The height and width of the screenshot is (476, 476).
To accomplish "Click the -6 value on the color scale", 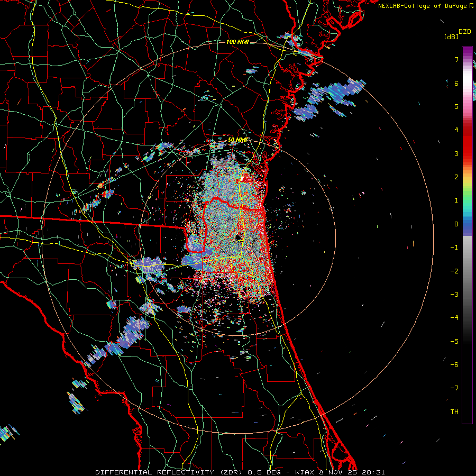I will (x=454, y=365).
